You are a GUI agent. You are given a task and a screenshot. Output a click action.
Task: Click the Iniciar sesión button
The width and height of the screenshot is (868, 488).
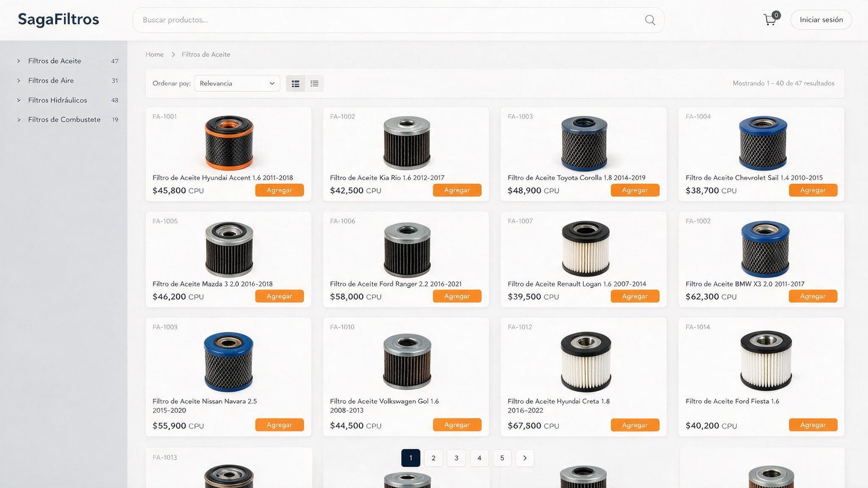tap(821, 20)
